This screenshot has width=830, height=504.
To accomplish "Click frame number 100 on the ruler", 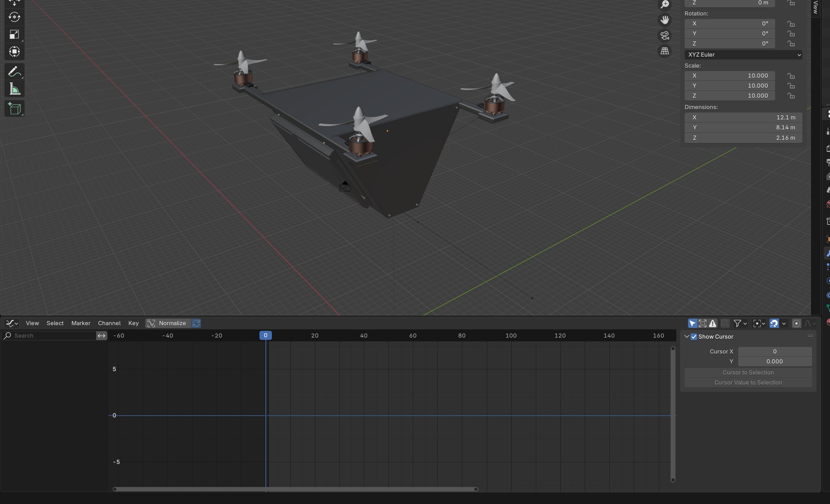I will coord(511,336).
